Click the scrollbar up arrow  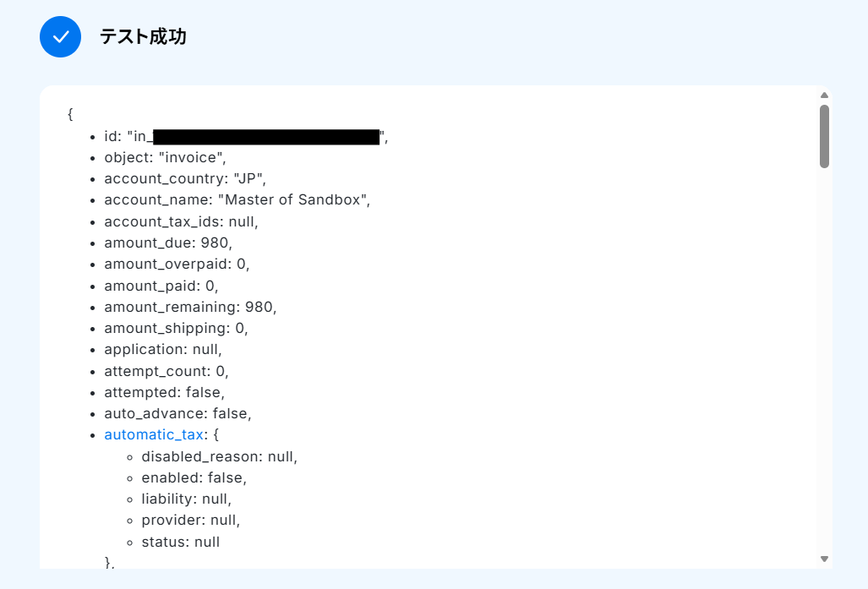tap(824, 95)
